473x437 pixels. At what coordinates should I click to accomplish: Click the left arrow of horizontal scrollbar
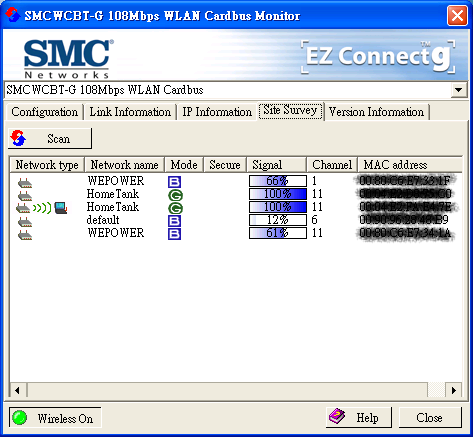[x=18, y=390]
